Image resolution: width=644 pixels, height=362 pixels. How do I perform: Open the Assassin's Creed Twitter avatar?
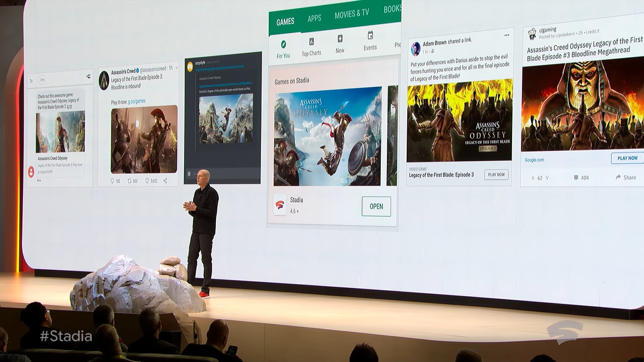104,80
